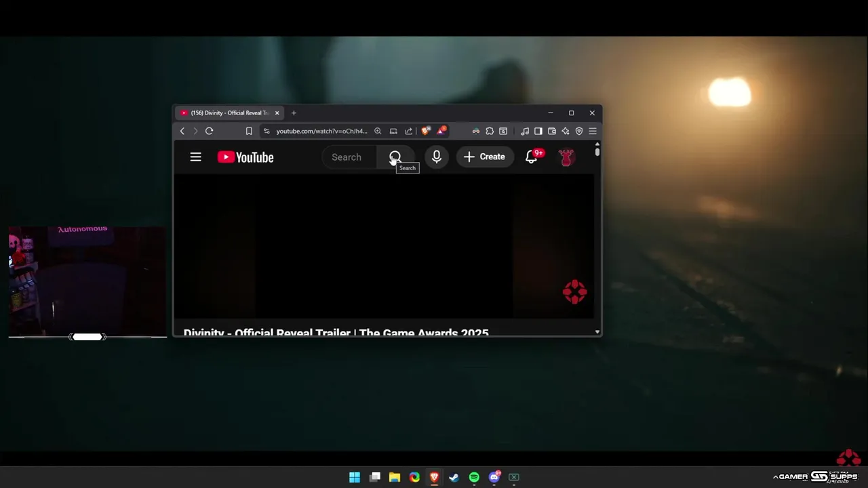Open a new tab with plus button
The width and height of the screenshot is (868, 488).
pyautogui.click(x=294, y=113)
